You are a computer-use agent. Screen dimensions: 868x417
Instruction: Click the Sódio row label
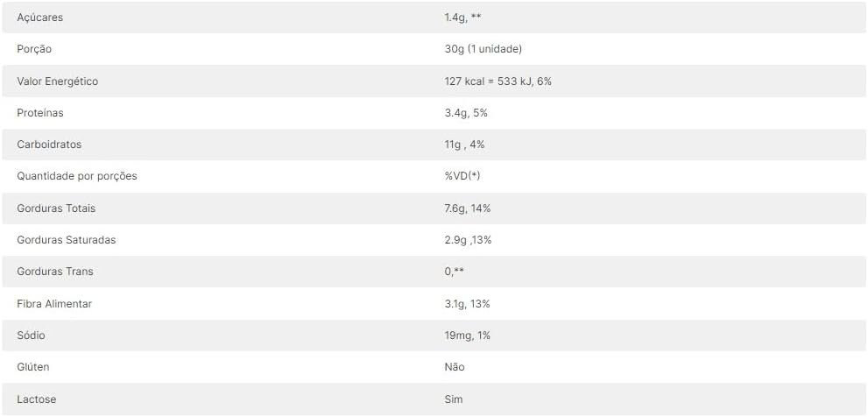(x=32, y=336)
